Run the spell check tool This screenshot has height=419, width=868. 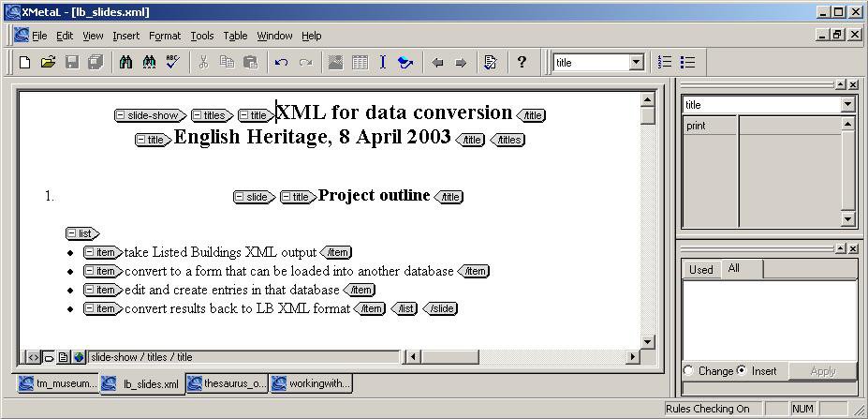point(172,63)
